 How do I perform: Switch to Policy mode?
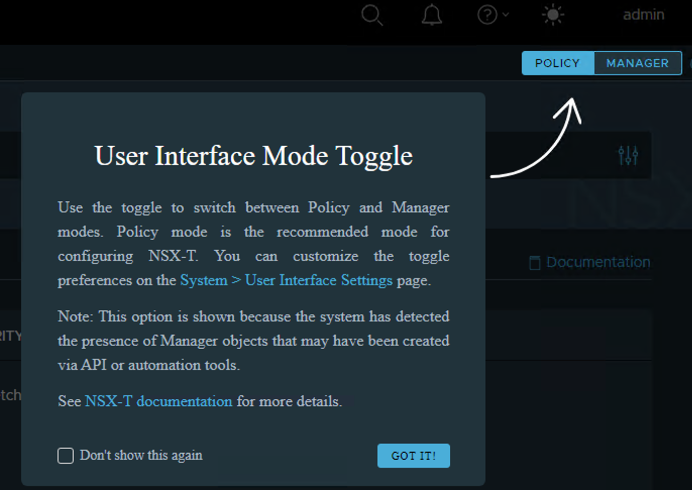[x=558, y=63]
